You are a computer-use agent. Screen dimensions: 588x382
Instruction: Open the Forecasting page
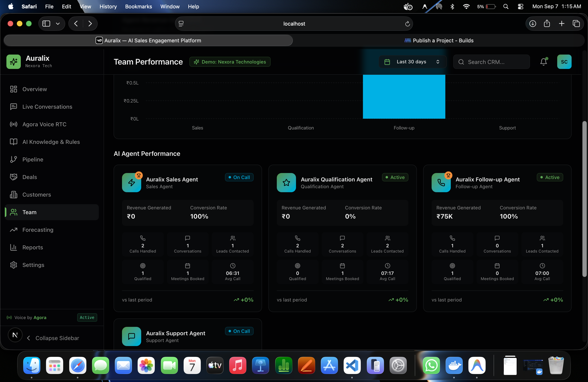coord(52,230)
